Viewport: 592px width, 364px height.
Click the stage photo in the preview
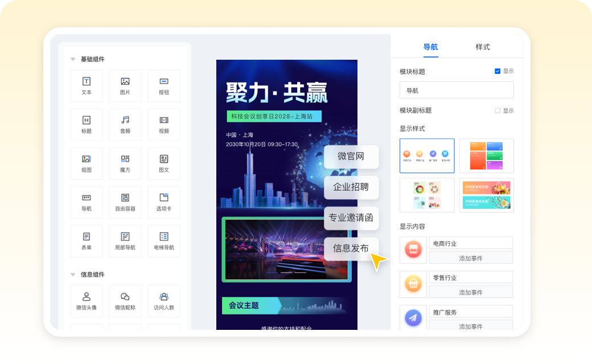(x=286, y=249)
